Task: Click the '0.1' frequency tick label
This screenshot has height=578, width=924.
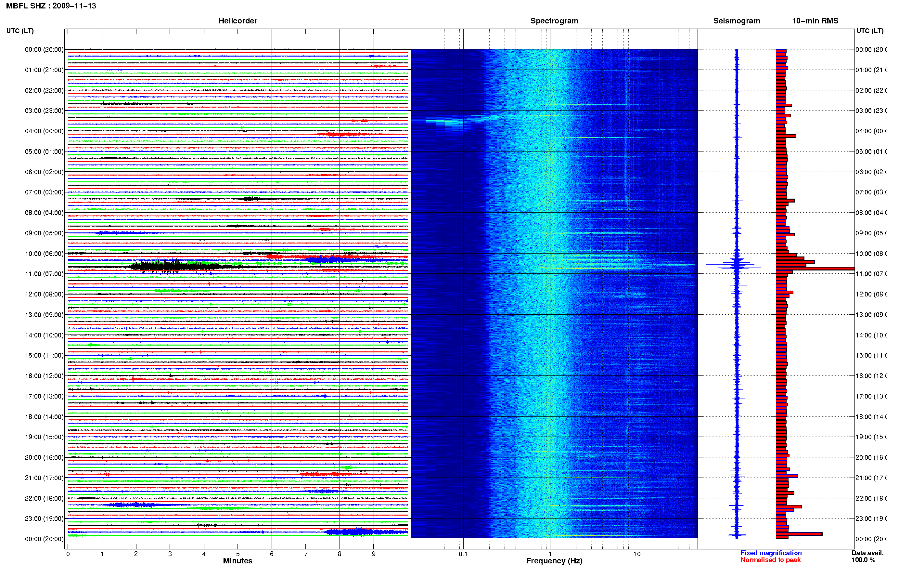Action: coord(463,554)
